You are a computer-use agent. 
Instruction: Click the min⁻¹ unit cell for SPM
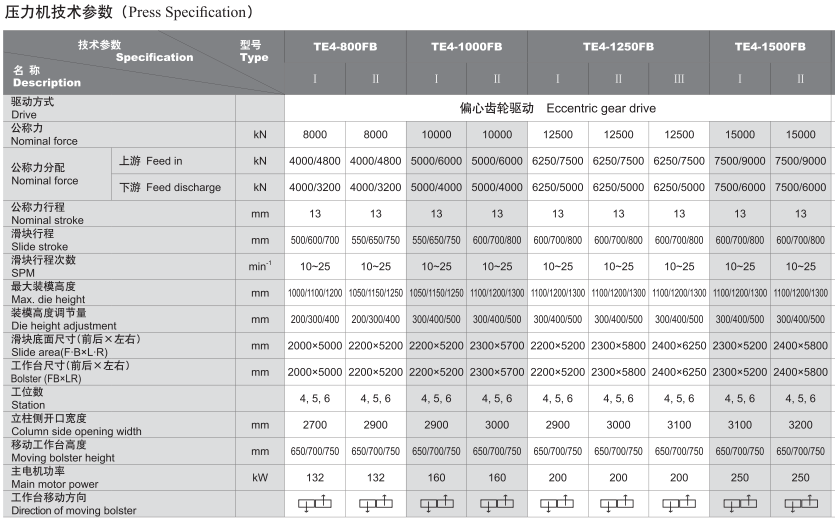[x=260, y=267]
